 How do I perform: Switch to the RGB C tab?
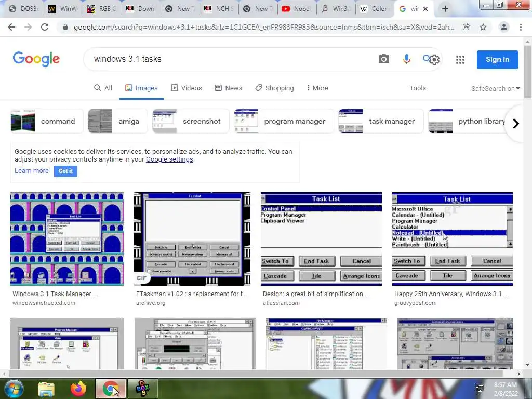tap(102, 9)
